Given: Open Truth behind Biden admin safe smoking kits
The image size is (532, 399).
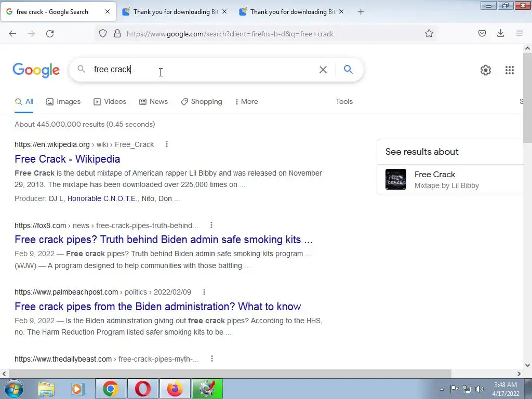Looking at the screenshot, I should pyautogui.click(x=164, y=240).
